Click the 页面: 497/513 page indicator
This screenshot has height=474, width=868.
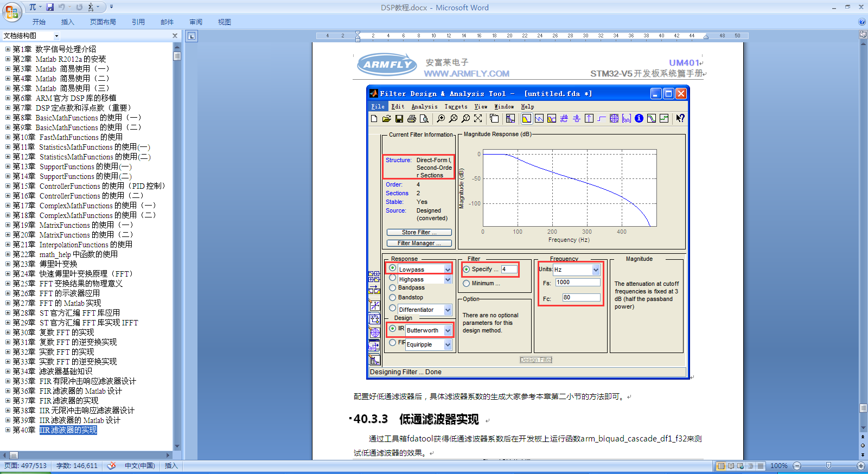tap(25, 466)
